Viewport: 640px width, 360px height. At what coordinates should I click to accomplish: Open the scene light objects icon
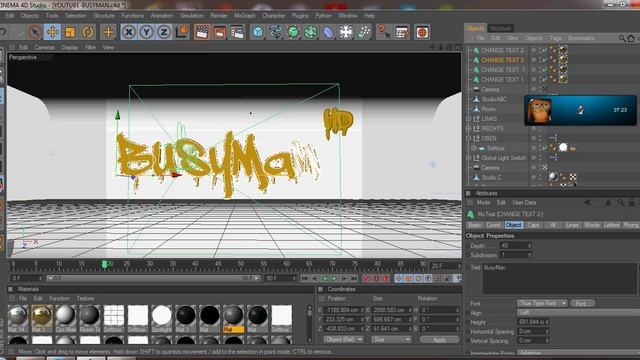346,32
